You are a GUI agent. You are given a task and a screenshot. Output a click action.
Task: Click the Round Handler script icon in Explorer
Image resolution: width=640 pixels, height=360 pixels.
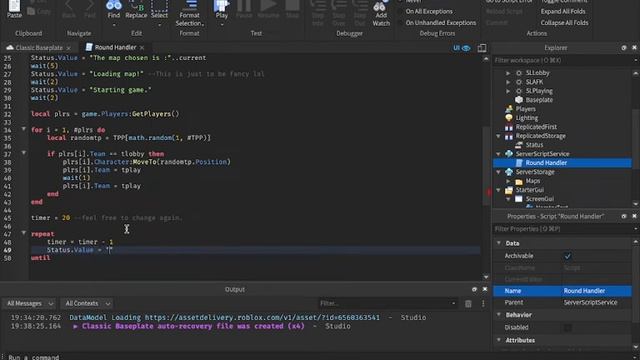coord(519,162)
